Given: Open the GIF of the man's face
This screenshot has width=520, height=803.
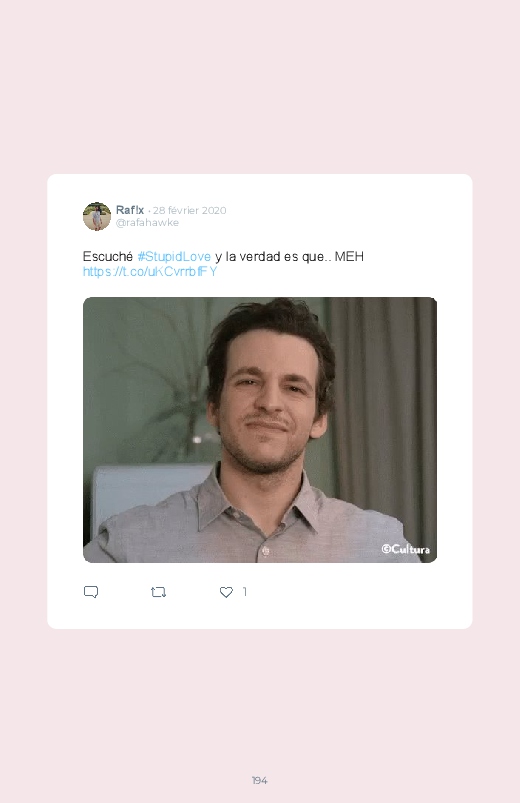Looking at the screenshot, I should (x=260, y=430).
